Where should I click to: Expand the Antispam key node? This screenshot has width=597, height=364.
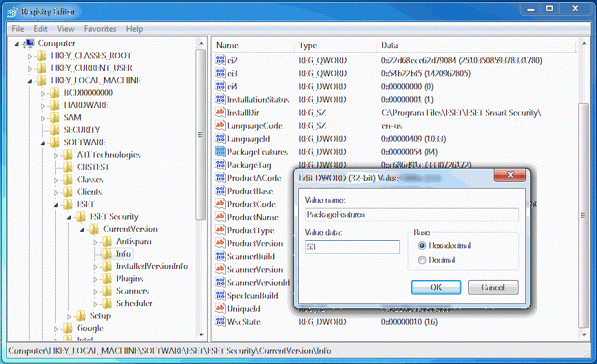tap(96, 242)
